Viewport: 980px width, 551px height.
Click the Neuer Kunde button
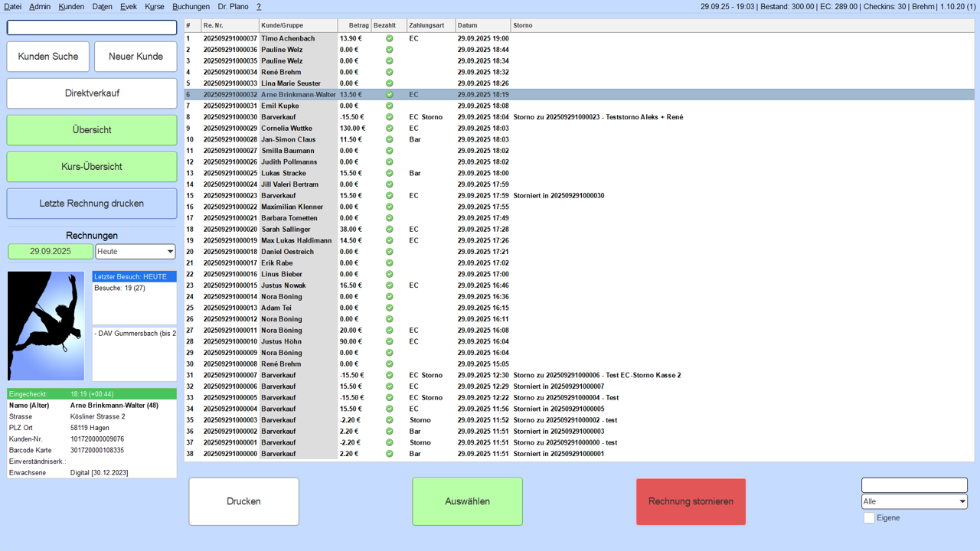(136, 57)
